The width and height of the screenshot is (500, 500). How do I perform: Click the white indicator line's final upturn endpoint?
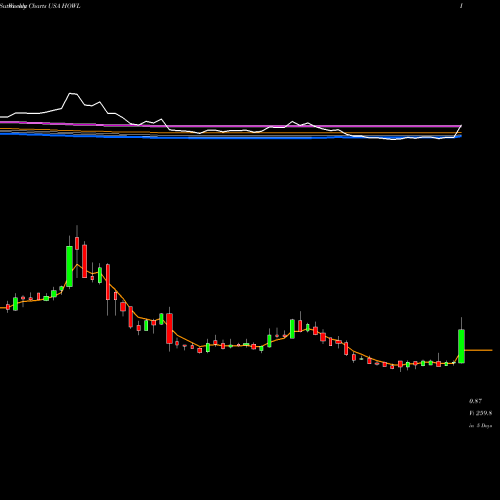(x=461, y=126)
